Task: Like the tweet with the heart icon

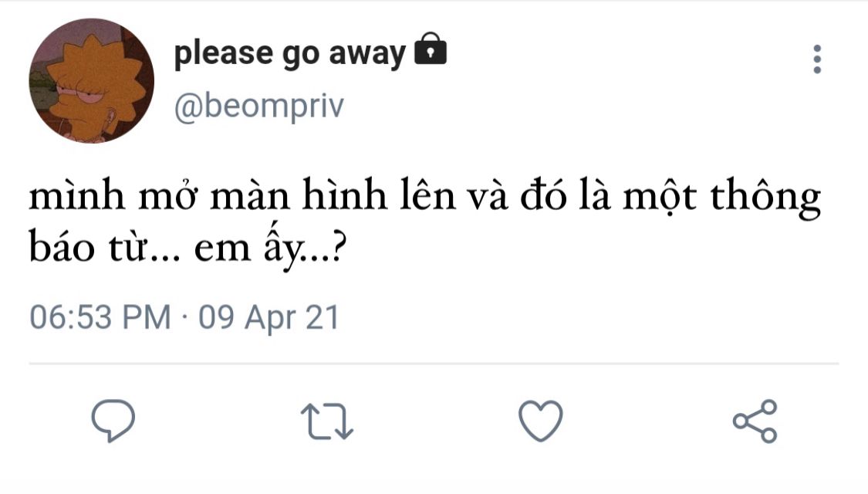Action: click(x=539, y=421)
